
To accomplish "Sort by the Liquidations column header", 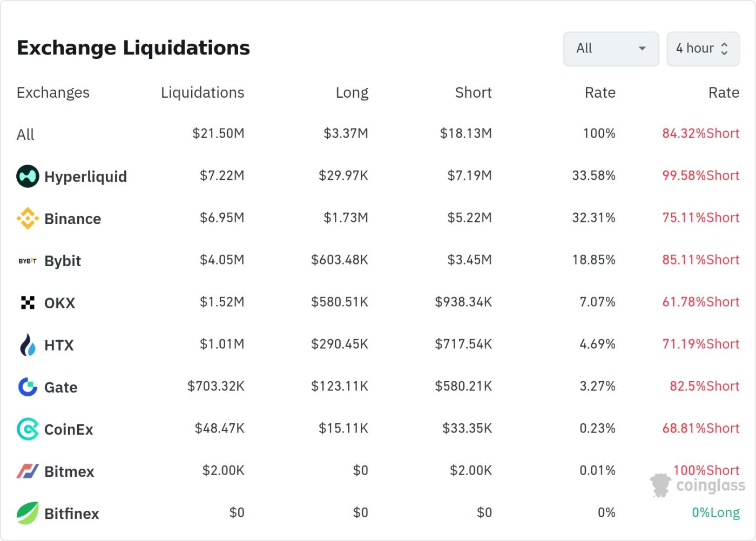I will point(202,92).
